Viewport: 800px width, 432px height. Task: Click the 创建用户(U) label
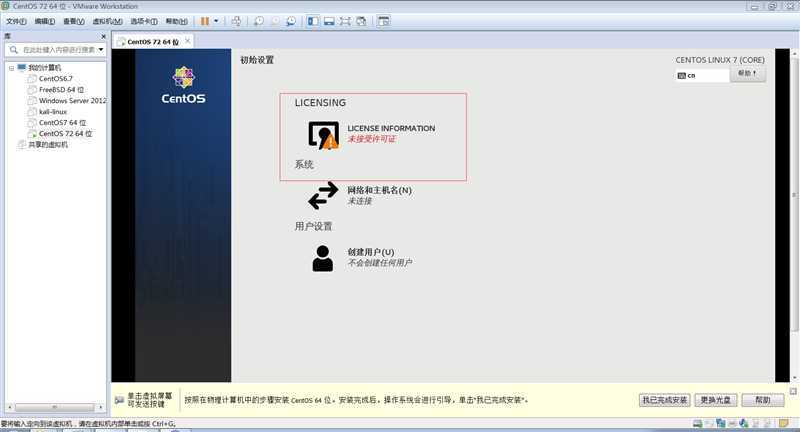coord(371,252)
